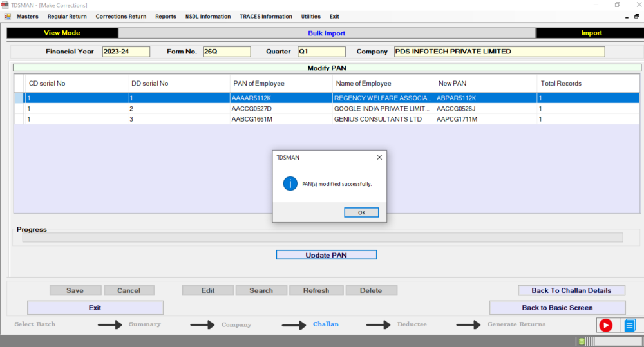Click the Name of Employee column header
The image size is (644, 347).
tap(384, 83)
